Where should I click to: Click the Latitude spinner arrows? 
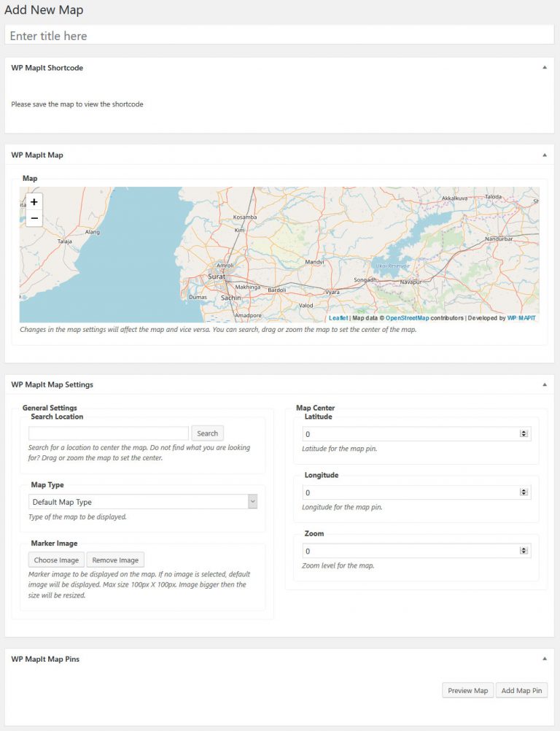tap(524, 433)
